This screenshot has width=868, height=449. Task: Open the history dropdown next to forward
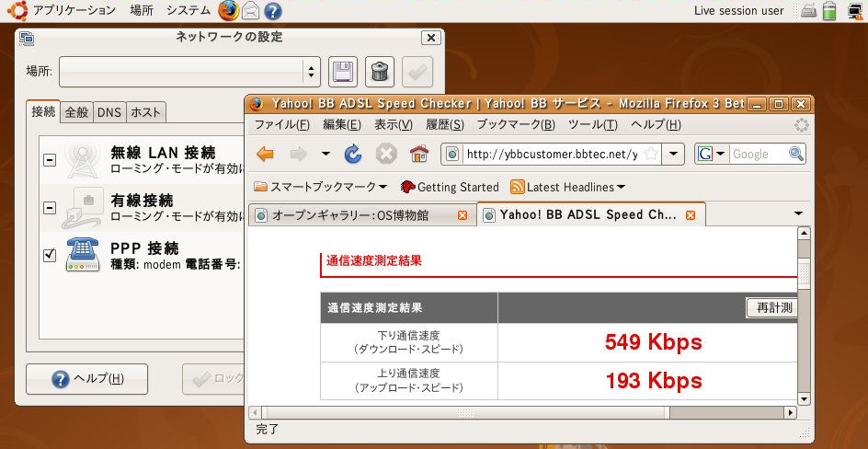pyautogui.click(x=325, y=154)
